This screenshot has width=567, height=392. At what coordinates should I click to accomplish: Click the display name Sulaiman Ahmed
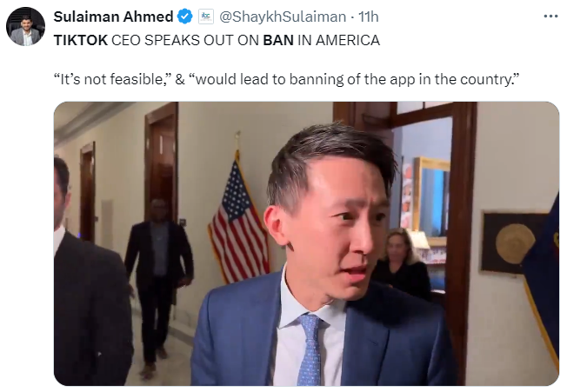[114, 17]
